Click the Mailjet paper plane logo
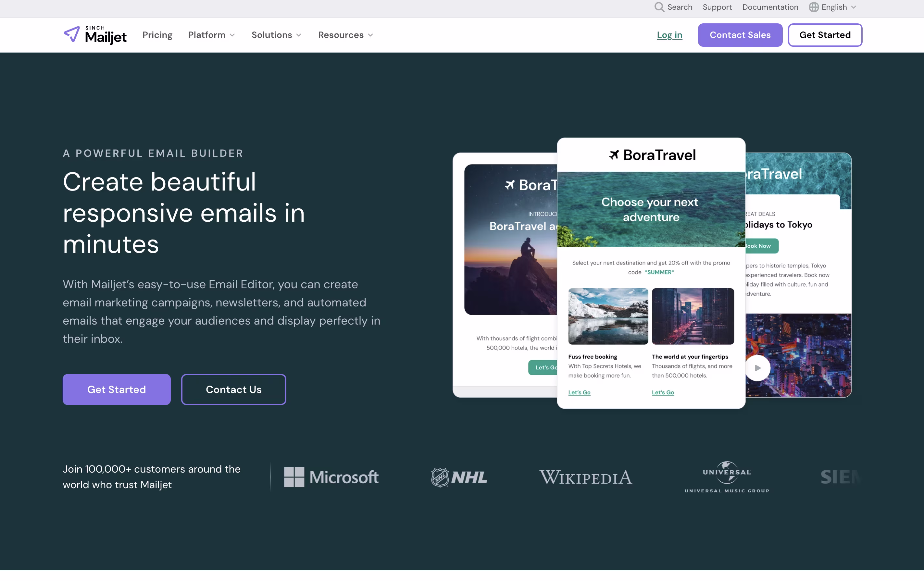This screenshot has width=924, height=581. 72,34
